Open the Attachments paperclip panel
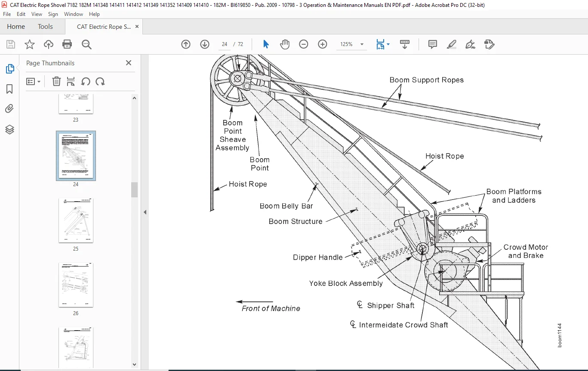The height and width of the screenshot is (371, 588). [9, 109]
